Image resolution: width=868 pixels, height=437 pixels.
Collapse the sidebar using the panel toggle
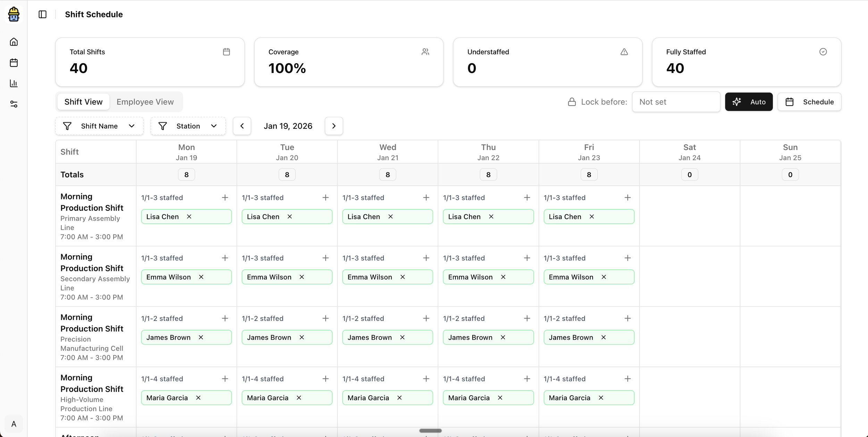pos(42,14)
